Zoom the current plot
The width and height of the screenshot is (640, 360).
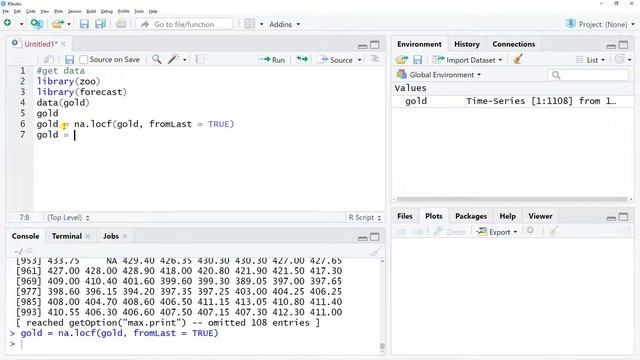pos(449,232)
